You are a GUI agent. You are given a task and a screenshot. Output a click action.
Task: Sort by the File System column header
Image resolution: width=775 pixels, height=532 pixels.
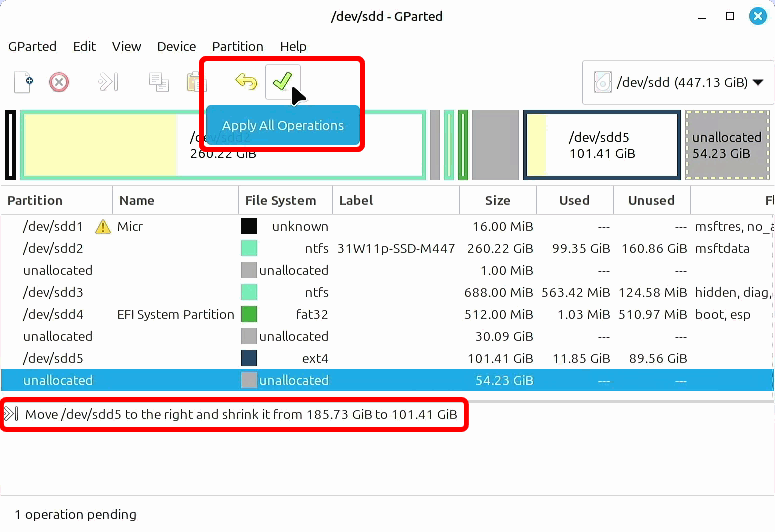[x=280, y=200]
